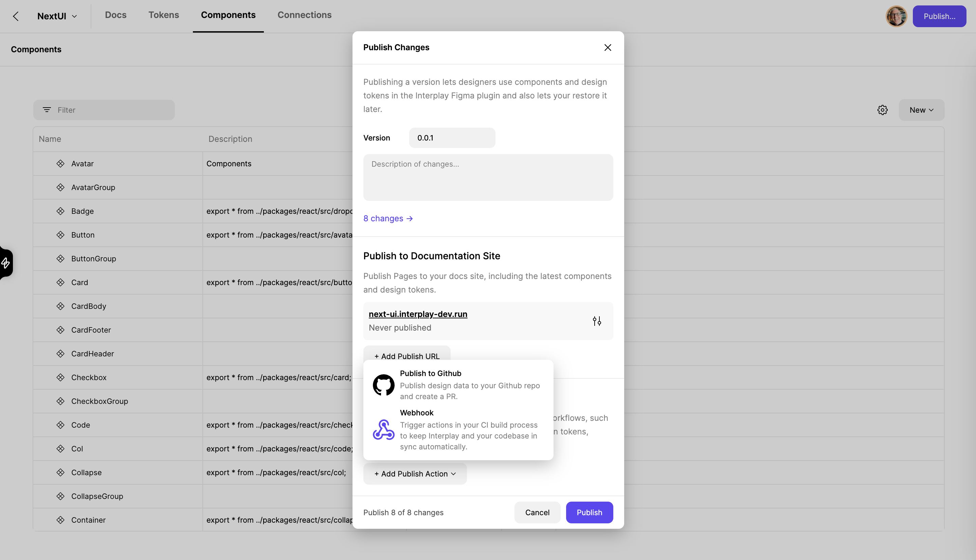Screen dimensions: 976x560
Task: Switch to the Tokens tab
Action: (164, 15)
